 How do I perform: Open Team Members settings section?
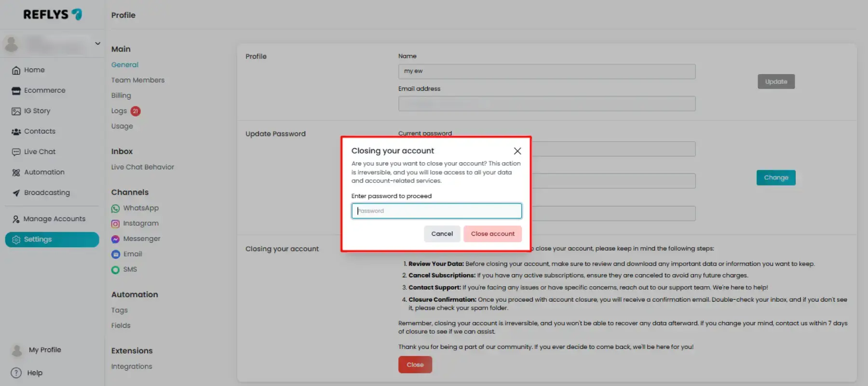click(138, 80)
